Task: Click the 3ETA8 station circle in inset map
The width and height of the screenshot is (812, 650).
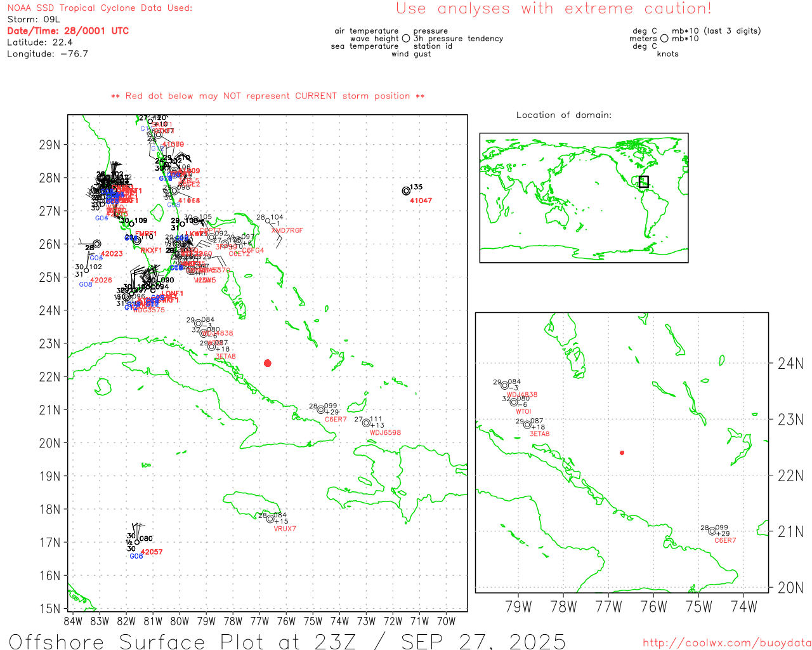Action: pos(527,425)
